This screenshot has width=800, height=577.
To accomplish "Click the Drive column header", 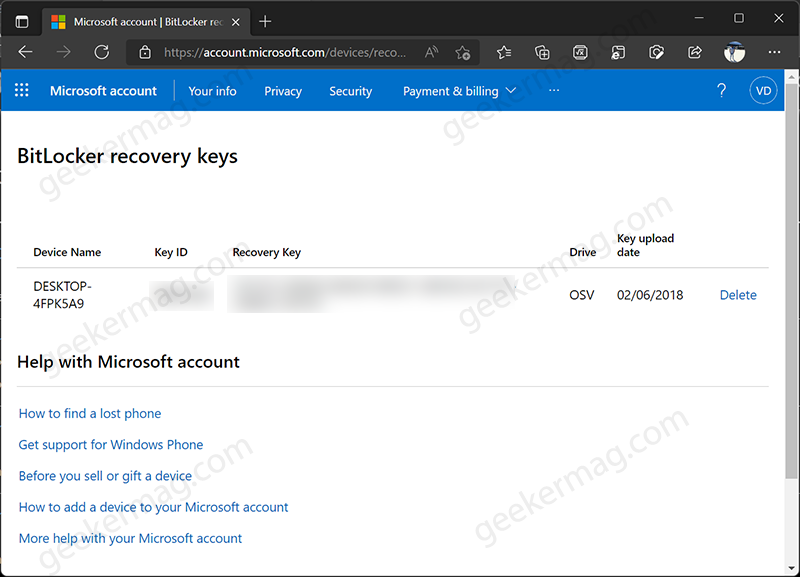I will [583, 252].
